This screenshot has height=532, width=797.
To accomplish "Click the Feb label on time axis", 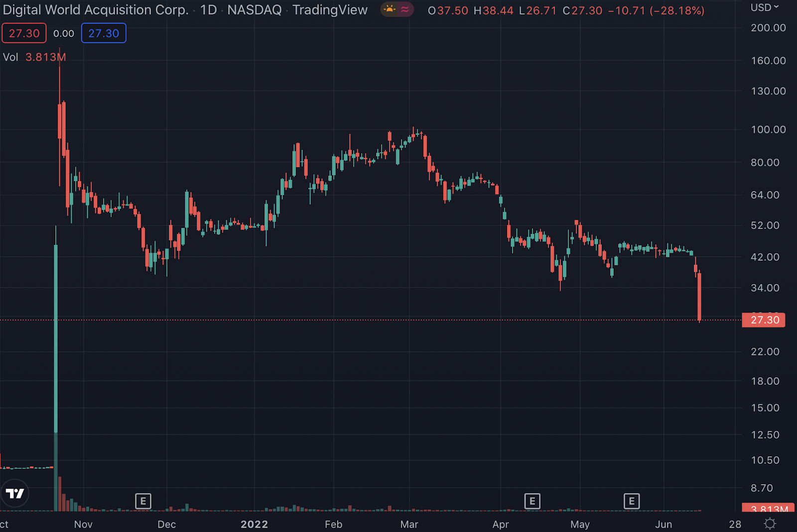I will 333,524.
